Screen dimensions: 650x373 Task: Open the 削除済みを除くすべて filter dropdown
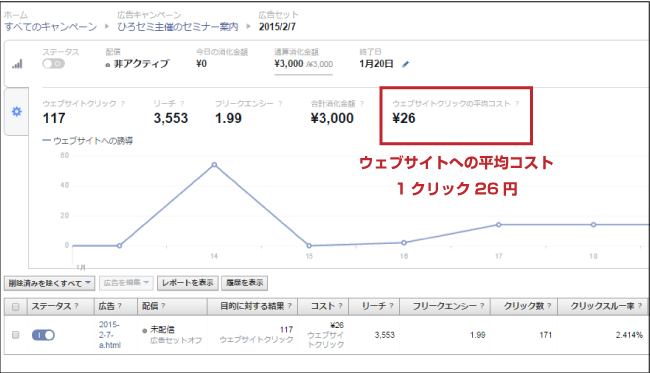[49, 283]
